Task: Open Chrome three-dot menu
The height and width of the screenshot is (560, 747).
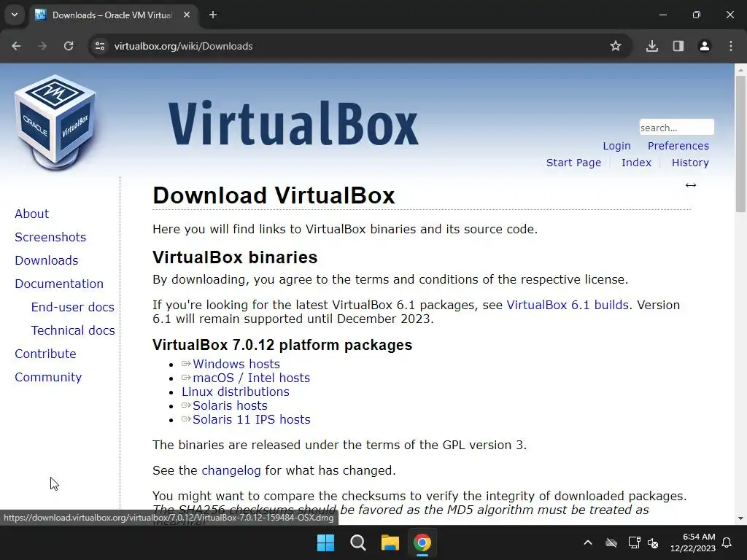Action: pos(731,46)
